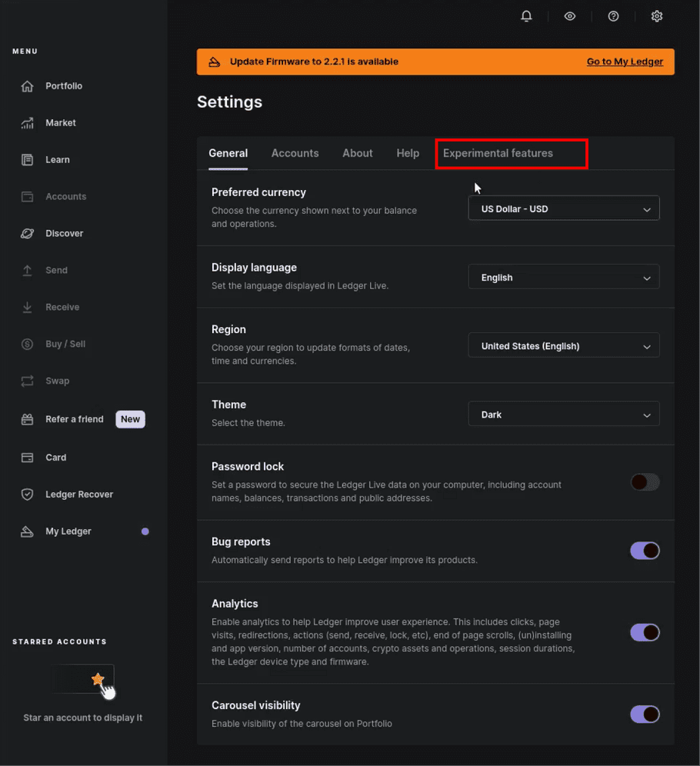
Task: Open the Display language dropdown
Action: (x=563, y=278)
